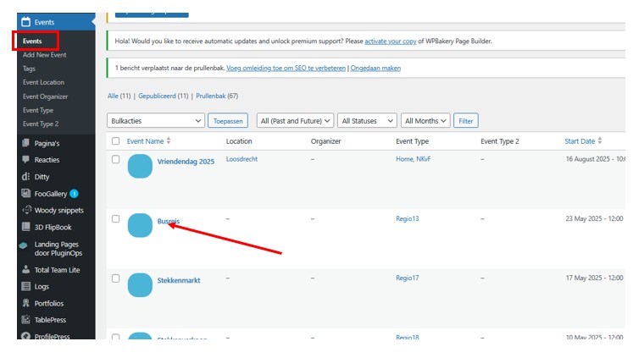Check the Vriendendag 2025 row checkbox

[x=116, y=159]
